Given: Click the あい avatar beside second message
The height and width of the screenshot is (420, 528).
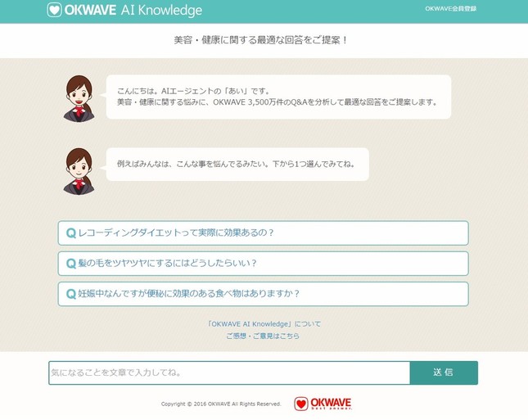Looking at the screenshot, I should tap(79, 171).
